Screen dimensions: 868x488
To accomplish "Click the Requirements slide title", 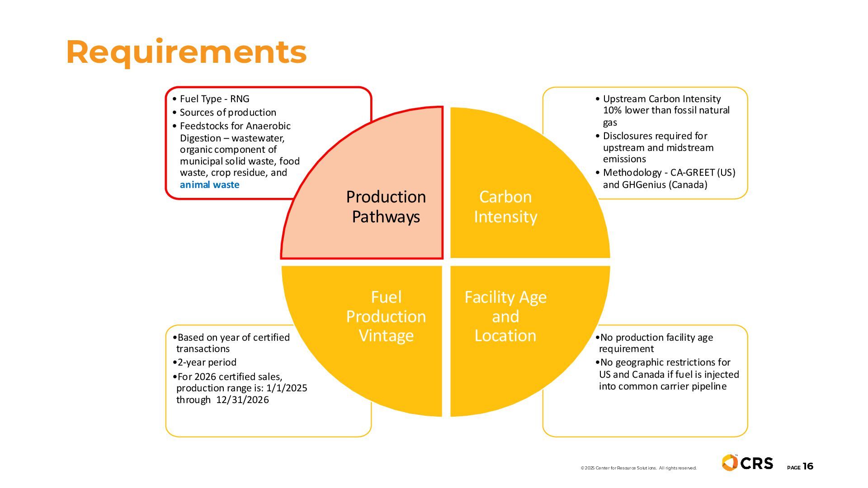I will [x=186, y=52].
